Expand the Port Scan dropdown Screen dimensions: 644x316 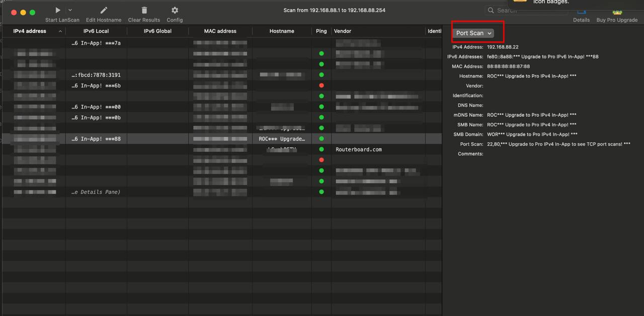click(x=473, y=33)
